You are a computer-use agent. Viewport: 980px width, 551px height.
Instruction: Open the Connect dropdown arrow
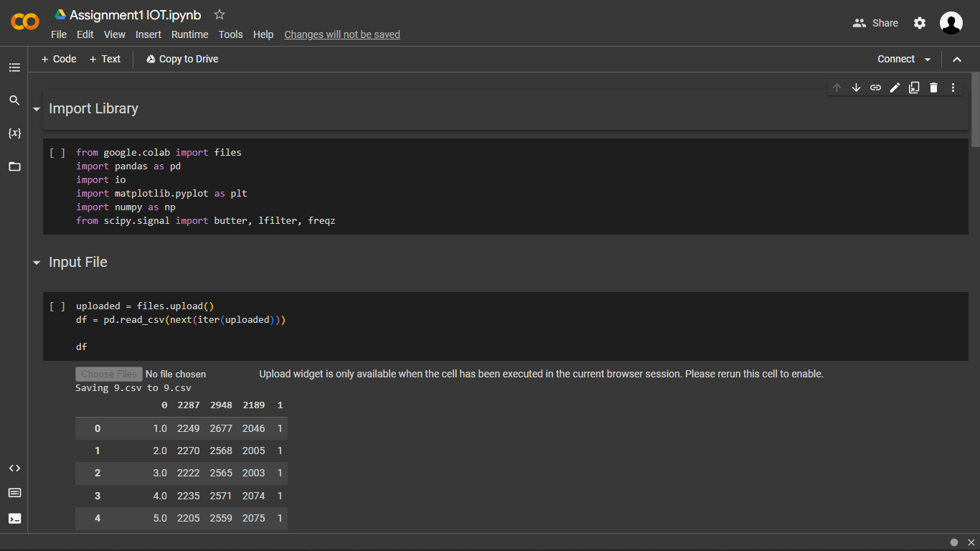pyautogui.click(x=928, y=60)
